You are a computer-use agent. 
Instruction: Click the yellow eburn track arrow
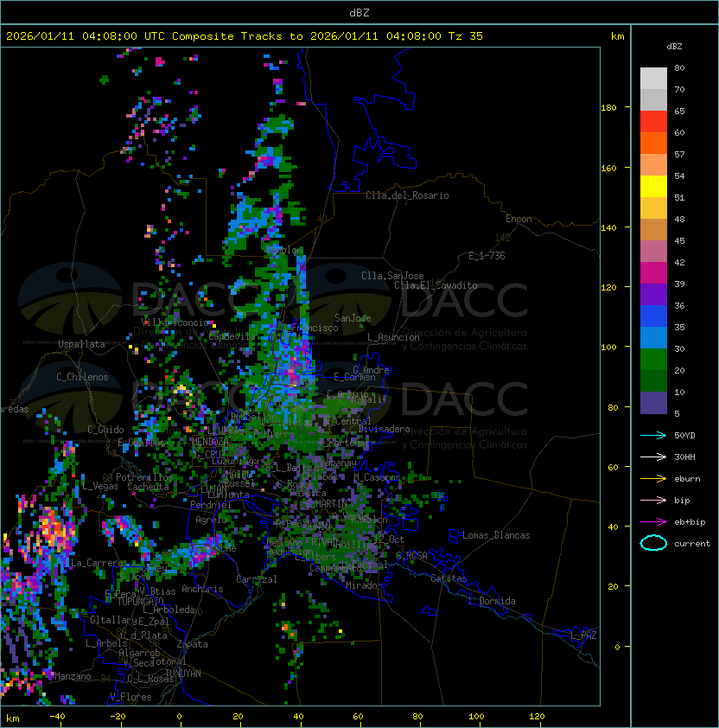click(x=653, y=479)
